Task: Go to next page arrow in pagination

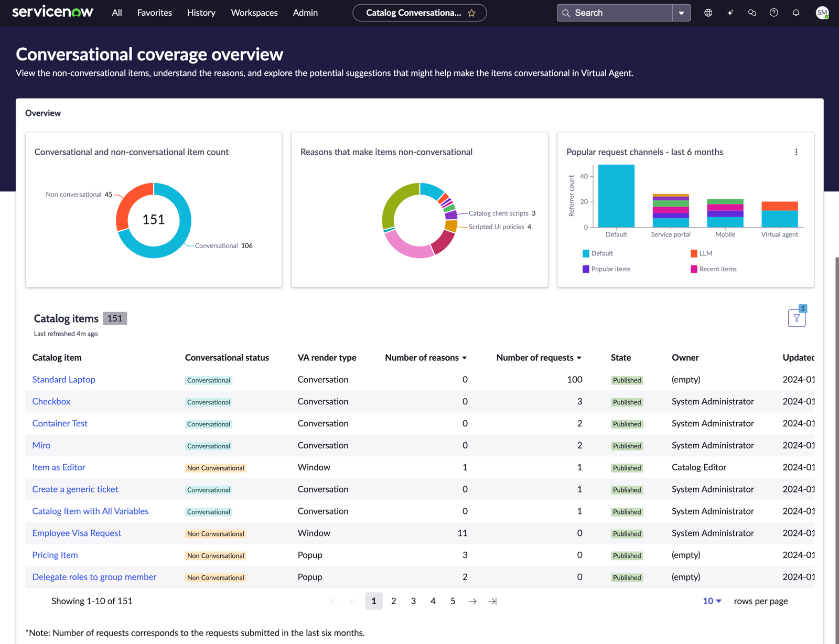Action: 472,601
